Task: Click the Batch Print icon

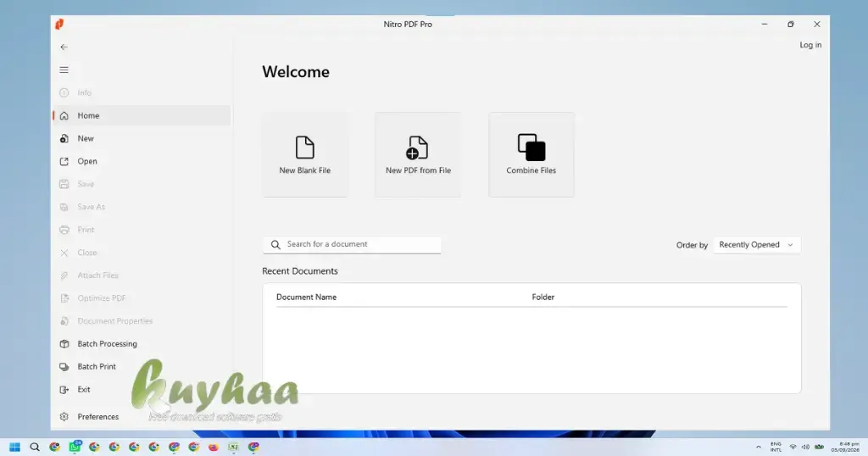Action: (64, 366)
